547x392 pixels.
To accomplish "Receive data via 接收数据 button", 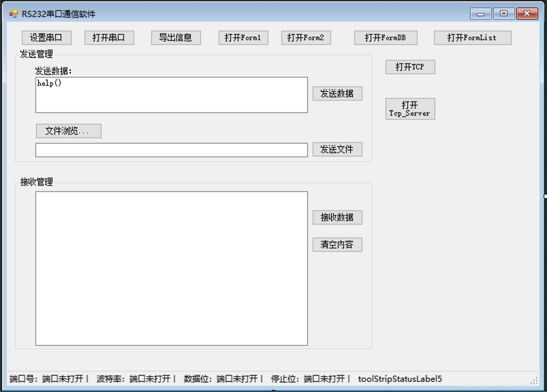I will pyautogui.click(x=337, y=217).
